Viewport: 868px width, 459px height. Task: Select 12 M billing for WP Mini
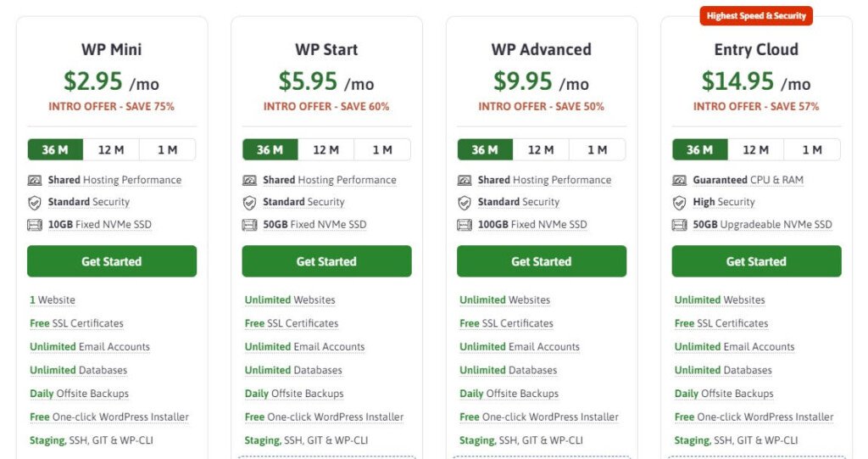tap(111, 149)
